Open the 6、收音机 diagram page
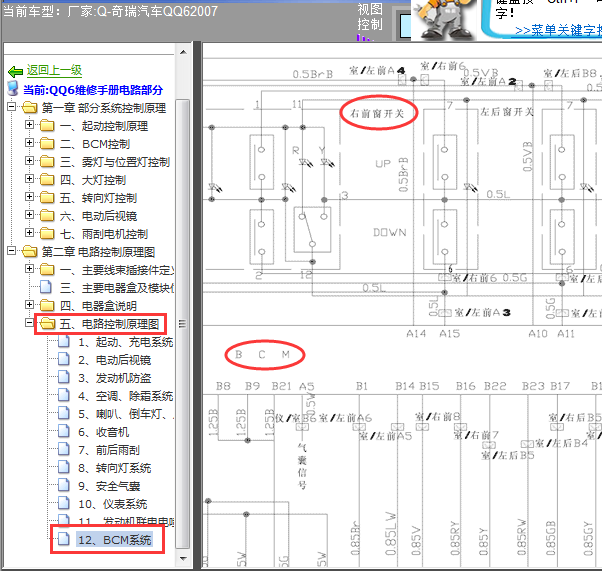Screen dimensions: 602x571 (103, 432)
